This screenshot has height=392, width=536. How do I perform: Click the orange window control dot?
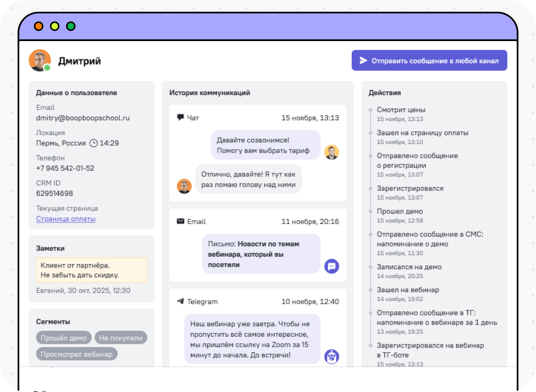(x=39, y=26)
